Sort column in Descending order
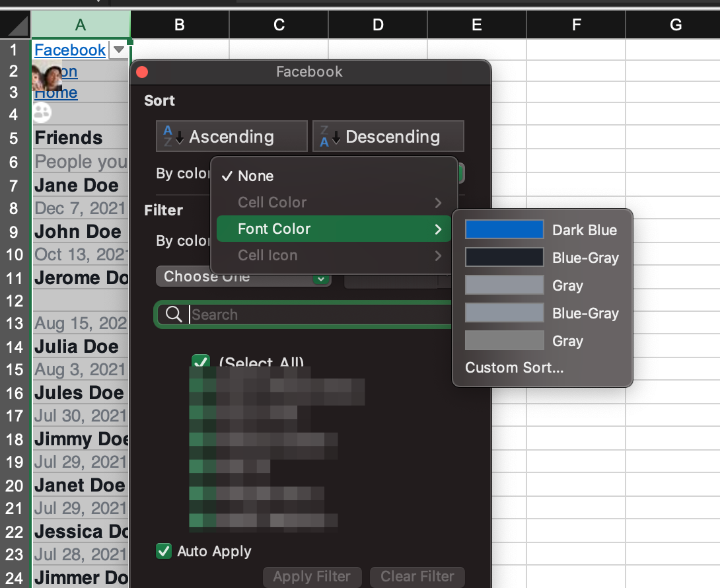 click(x=388, y=137)
